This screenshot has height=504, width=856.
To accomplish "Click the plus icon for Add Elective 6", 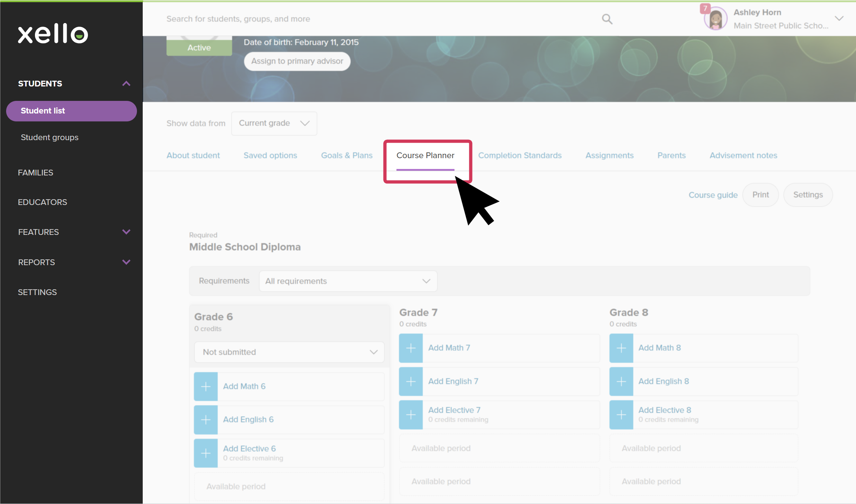I will point(206,453).
